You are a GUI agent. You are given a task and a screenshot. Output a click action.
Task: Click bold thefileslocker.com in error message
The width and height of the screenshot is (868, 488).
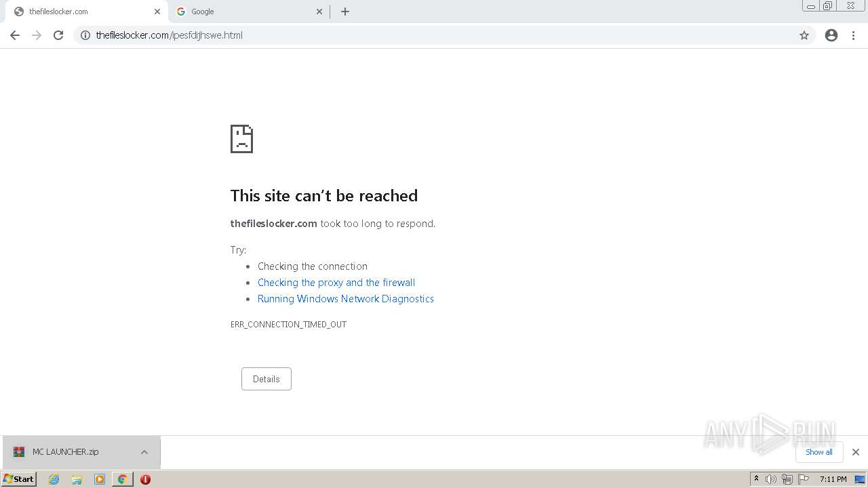pos(274,224)
